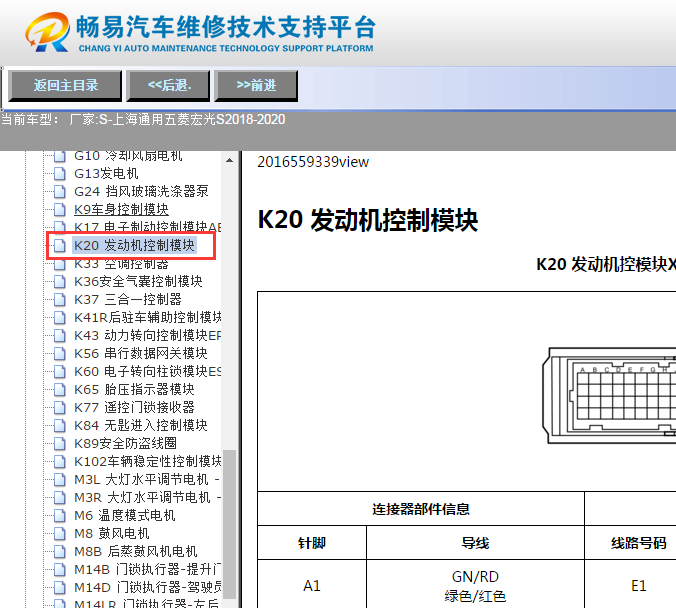Image resolution: width=676 pixels, height=608 pixels.
Task: Click the document icon beside K77 遥控门锁接收器
Action: (60, 407)
